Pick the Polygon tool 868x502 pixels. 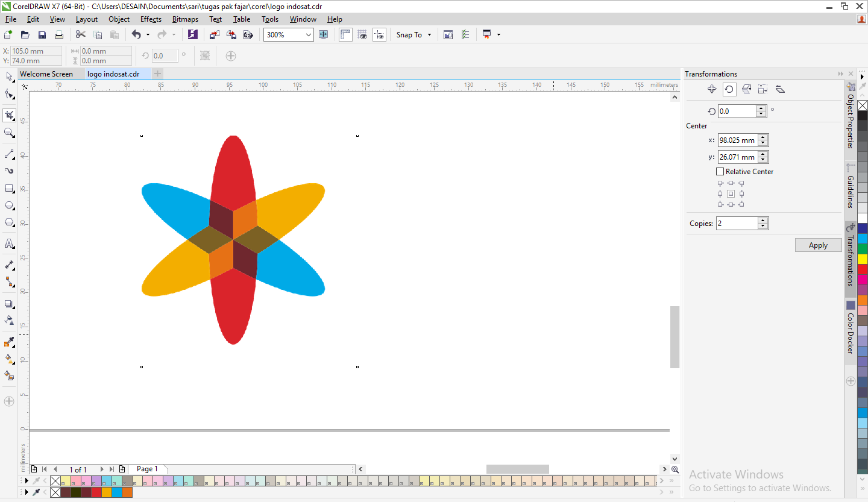coord(9,222)
